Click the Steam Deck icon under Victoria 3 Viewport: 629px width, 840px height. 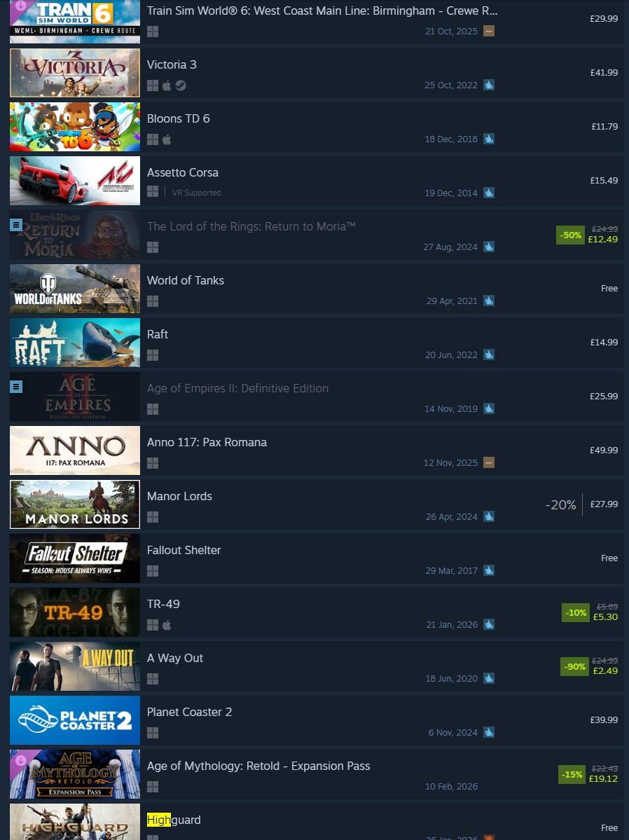pyautogui.click(x=181, y=85)
